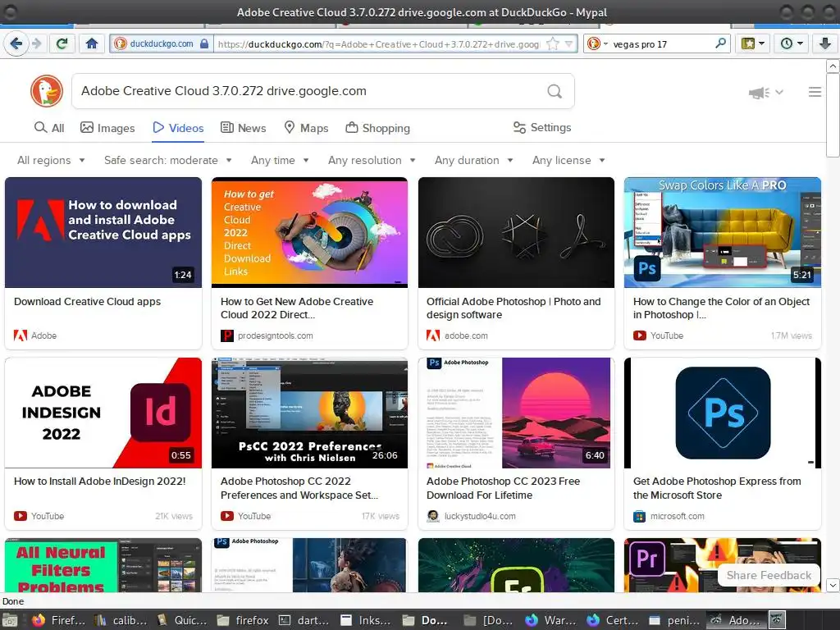The height and width of the screenshot is (630, 840).
Task: Click the adobe.com source label
Action: coord(466,336)
